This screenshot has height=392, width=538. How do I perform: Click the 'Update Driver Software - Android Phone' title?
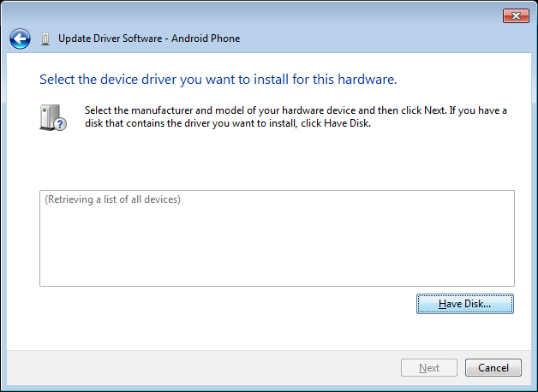click(149, 39)
